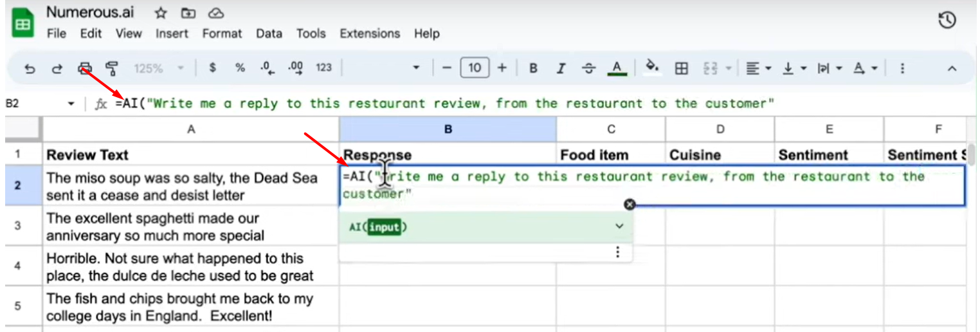This screenshot has height=332, width=980.
Task: Click the fx function icon
Action: pyautogui.click(x=101, y=104)
